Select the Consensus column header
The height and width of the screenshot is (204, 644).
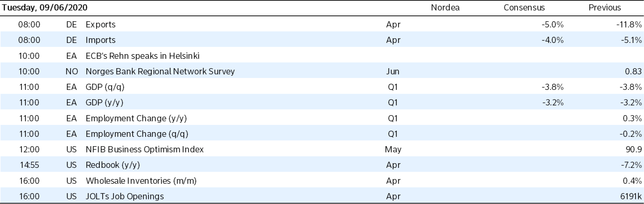[524, 8]
